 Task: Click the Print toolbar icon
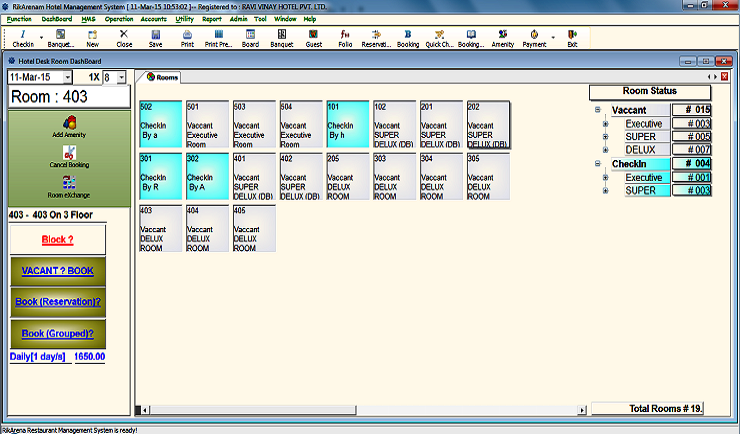pos(187,38)
